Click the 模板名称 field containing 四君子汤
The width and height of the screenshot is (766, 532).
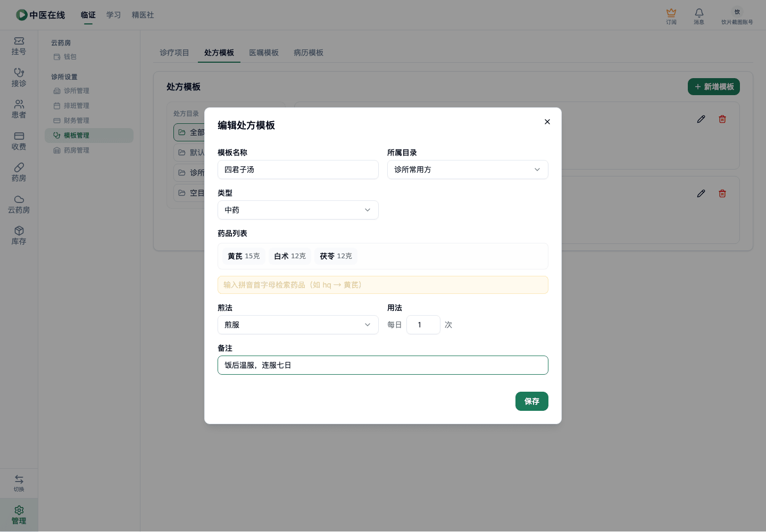[298, 170]
